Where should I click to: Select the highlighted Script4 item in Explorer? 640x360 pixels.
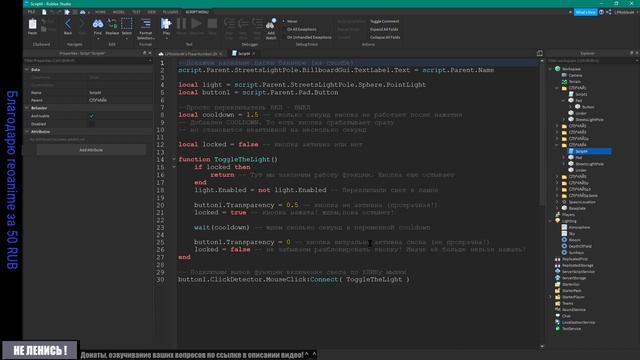point(590,151)
